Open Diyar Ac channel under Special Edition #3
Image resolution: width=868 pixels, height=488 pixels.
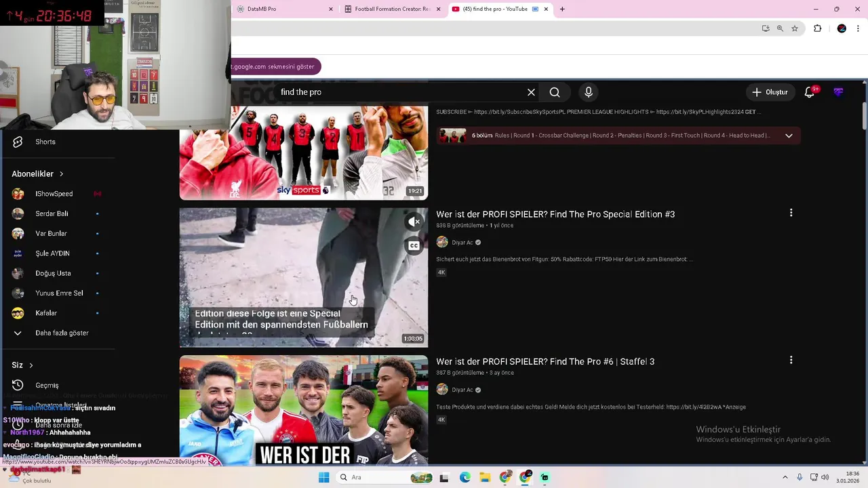click(x=462, y=243)
